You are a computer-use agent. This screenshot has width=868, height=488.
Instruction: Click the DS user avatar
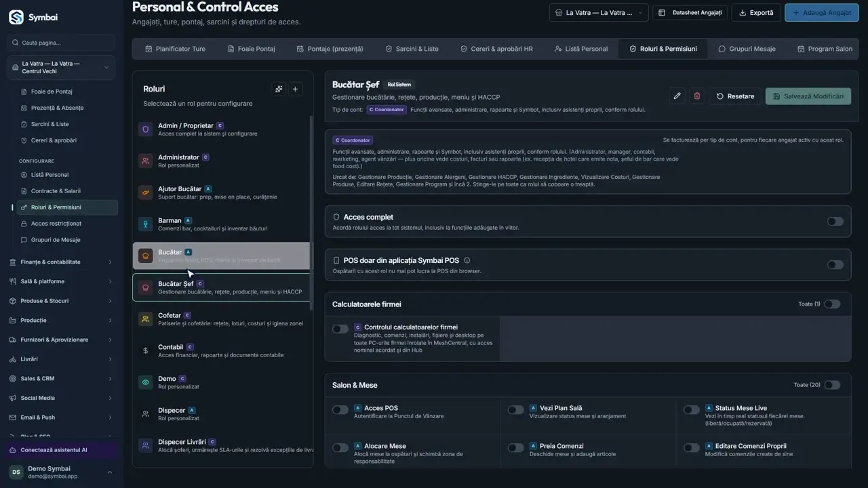point(16,472)
